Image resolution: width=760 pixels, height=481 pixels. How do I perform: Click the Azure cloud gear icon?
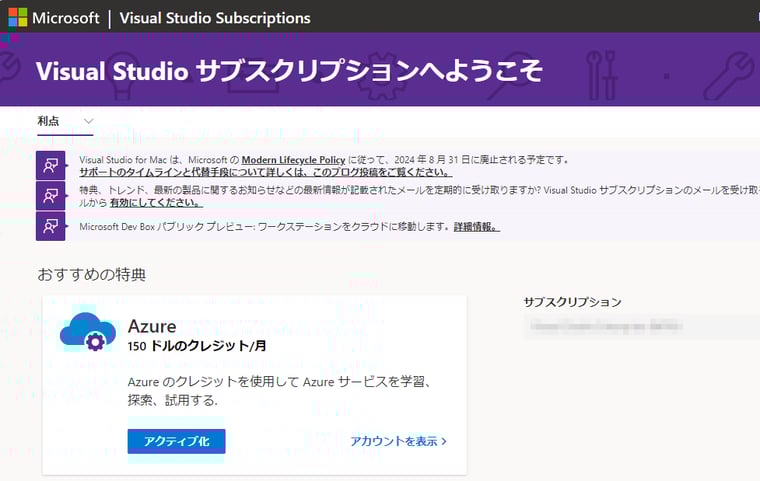click(x=88, y=332)
